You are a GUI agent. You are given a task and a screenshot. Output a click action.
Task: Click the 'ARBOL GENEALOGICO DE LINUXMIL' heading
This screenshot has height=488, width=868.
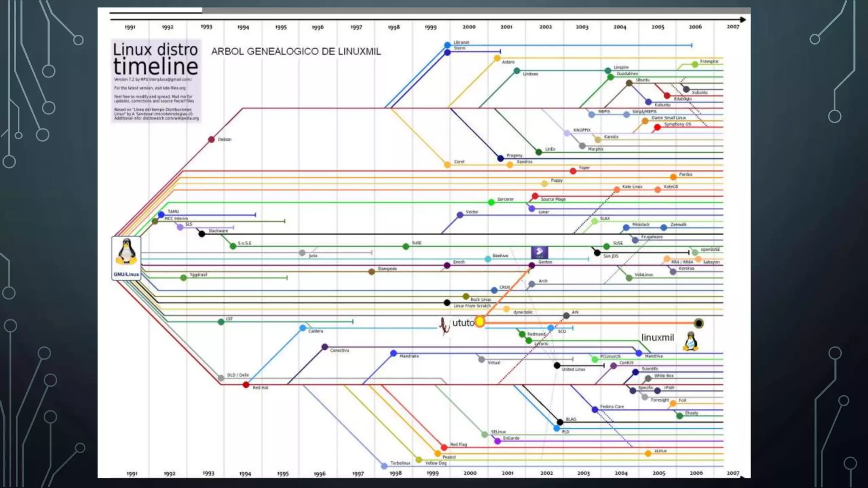tap(296, 52)
